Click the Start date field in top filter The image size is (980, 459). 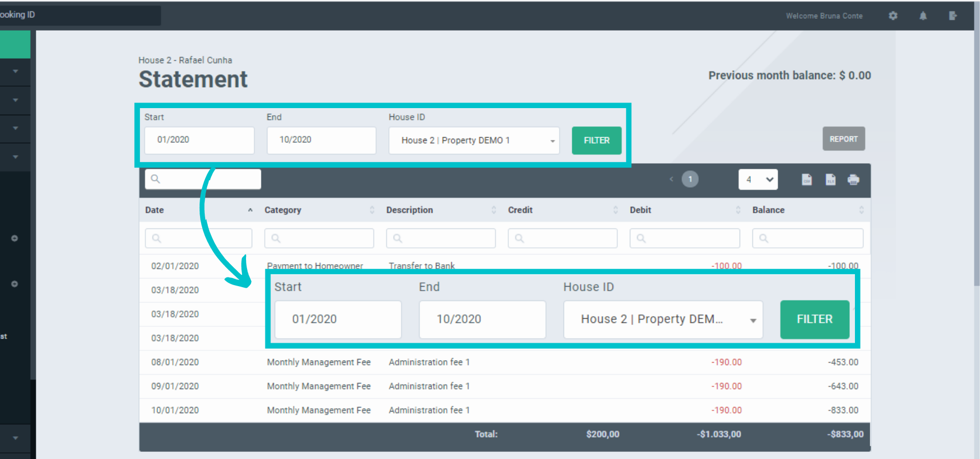[x=199, y=140]
